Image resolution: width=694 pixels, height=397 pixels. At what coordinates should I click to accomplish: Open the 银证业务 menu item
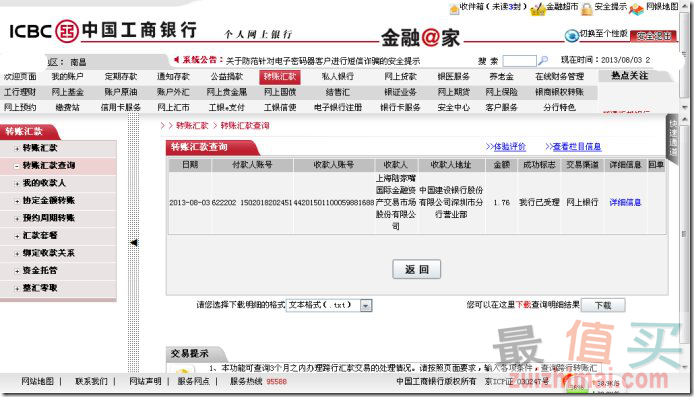tap(401, 92)
